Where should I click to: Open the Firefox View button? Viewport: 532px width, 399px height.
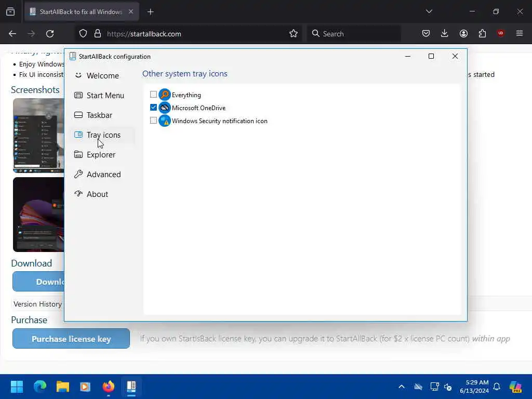10,12
